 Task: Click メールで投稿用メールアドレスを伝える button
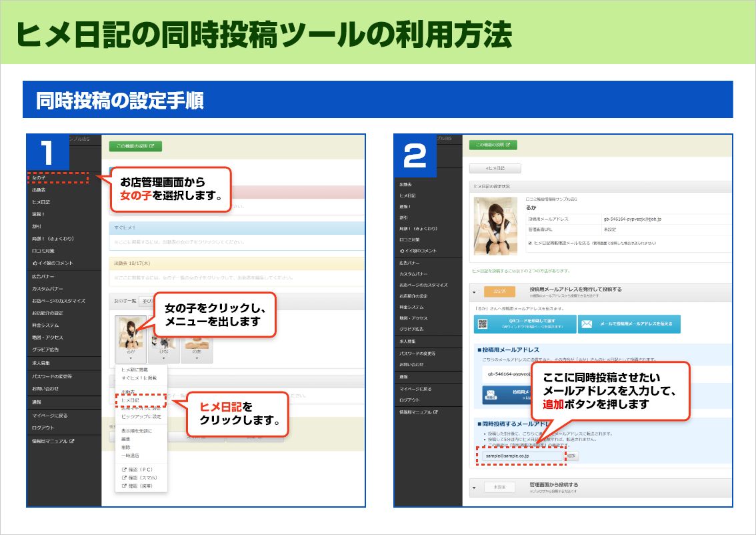click(629, 324)
